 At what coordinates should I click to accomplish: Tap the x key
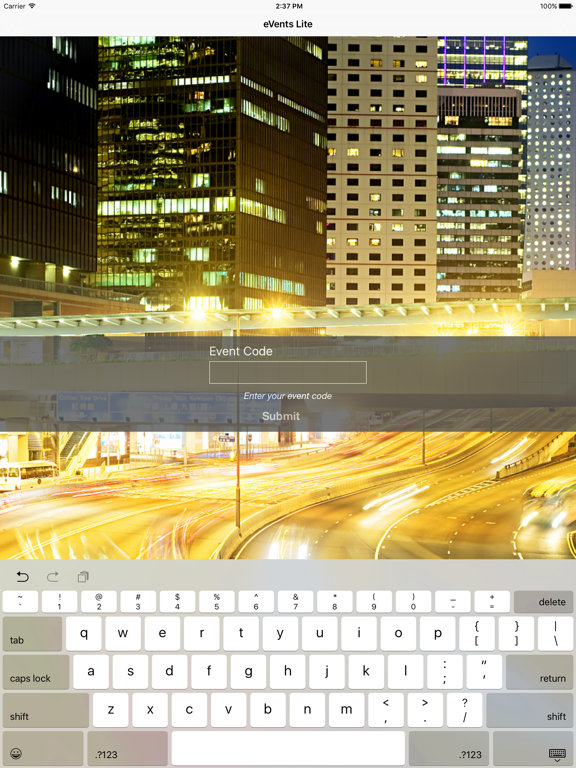pyautogui.click(x=150, y=710)
